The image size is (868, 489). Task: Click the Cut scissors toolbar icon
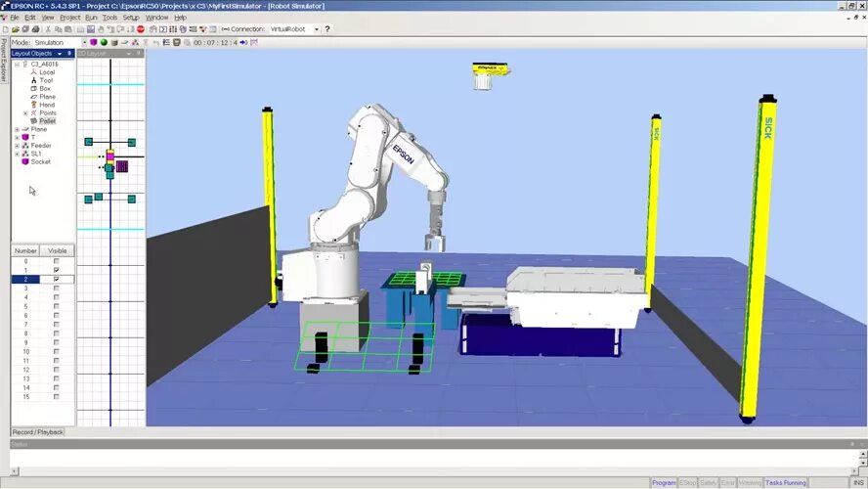click(x=48, y=29)
